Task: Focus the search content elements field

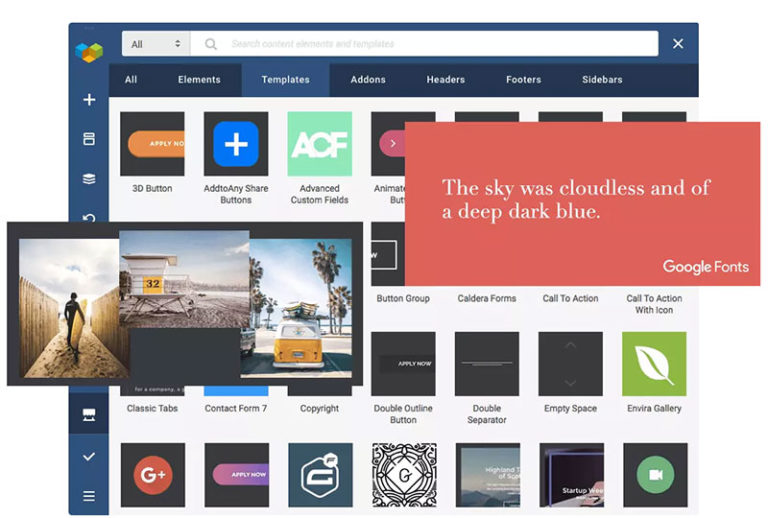Action: coord(430,44)
